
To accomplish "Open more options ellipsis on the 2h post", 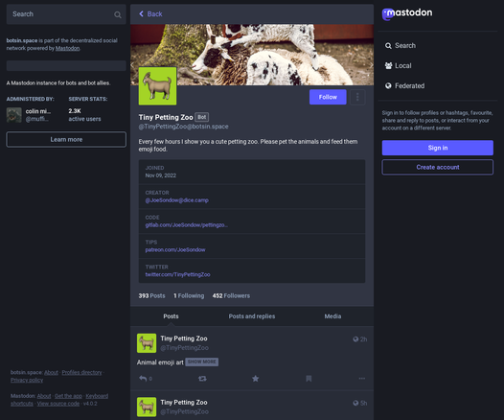I will [x=361, y=379].
